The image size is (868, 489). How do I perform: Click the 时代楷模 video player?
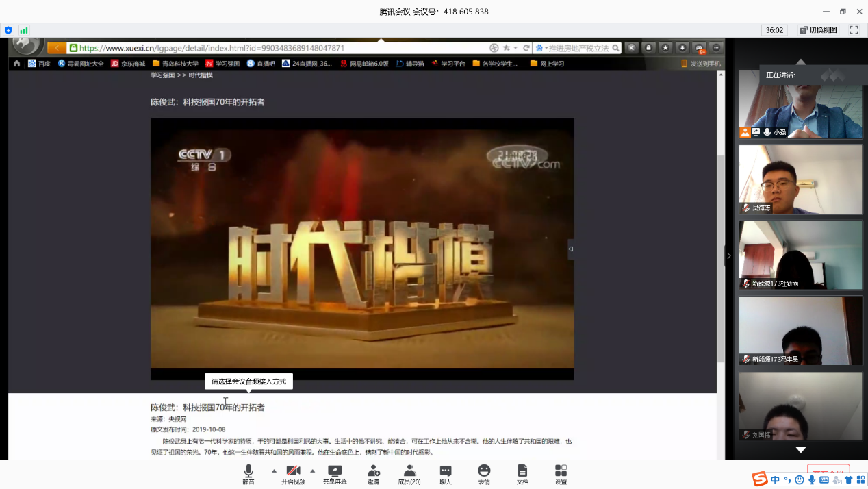[x=362, y=249]
